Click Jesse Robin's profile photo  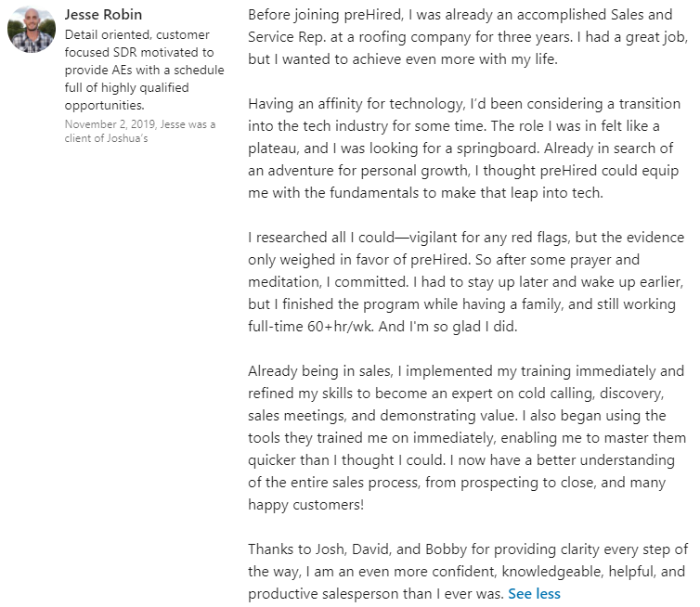[32, 30]
